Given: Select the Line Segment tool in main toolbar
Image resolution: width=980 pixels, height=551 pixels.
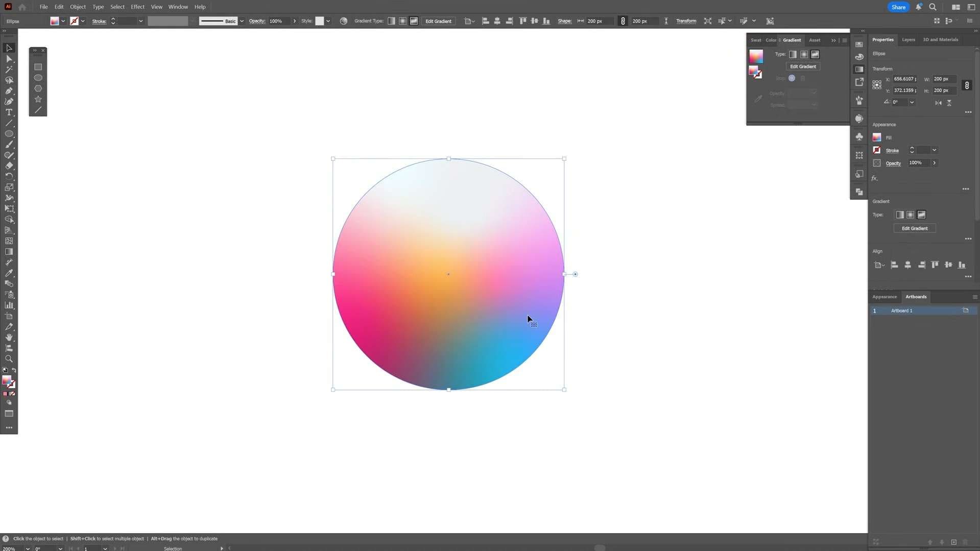Looking at the screenshot, I should pyautogui.click(x=9, y=123).
